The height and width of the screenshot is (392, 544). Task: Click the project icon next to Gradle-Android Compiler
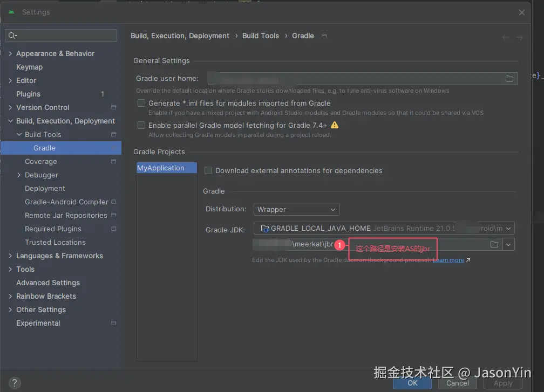(113, 202)
